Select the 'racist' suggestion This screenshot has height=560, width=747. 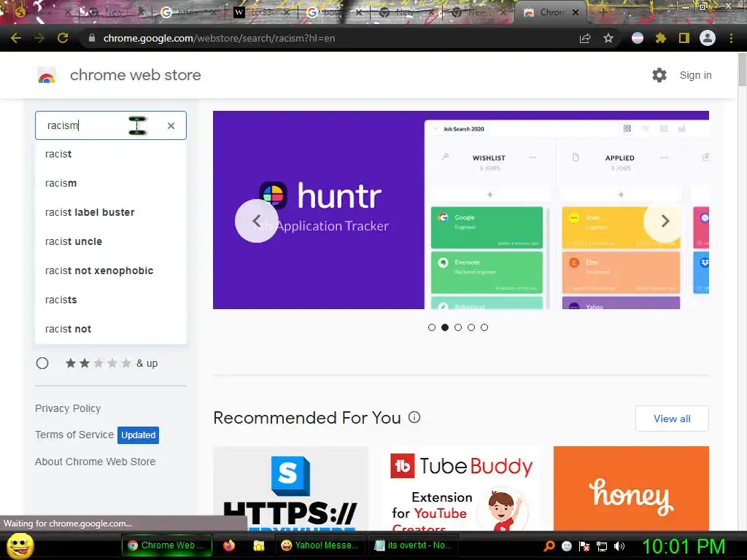click(111, 155)
